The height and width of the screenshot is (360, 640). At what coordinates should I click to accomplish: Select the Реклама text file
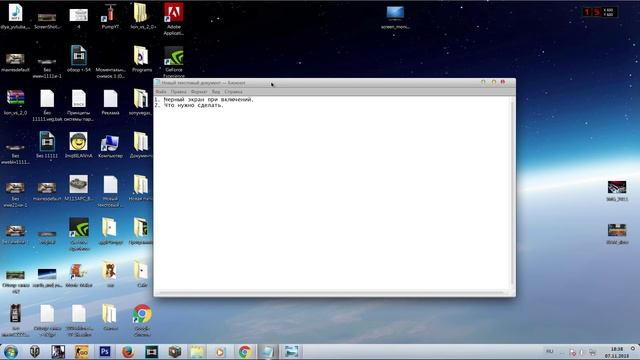(x=110, y=102)
